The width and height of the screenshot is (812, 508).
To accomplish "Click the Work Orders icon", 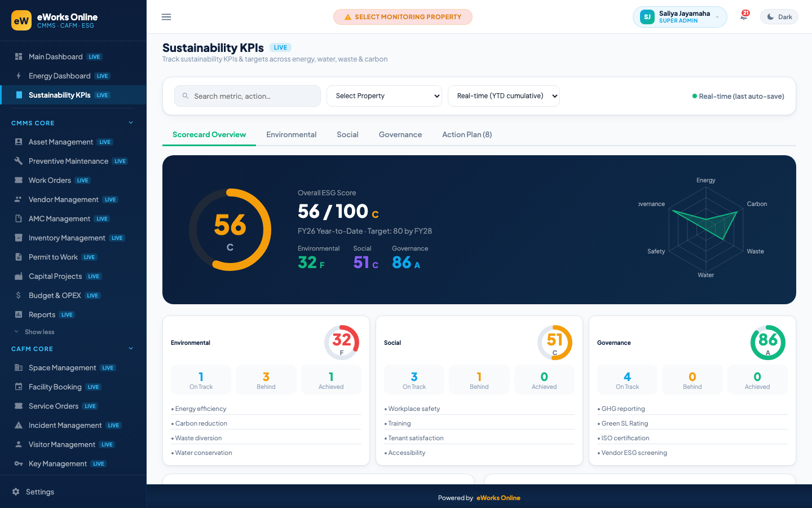I will [19, 180].
